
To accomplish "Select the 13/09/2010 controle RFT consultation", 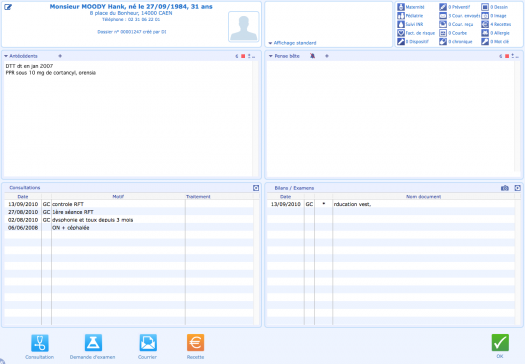I will coord(129,204).
